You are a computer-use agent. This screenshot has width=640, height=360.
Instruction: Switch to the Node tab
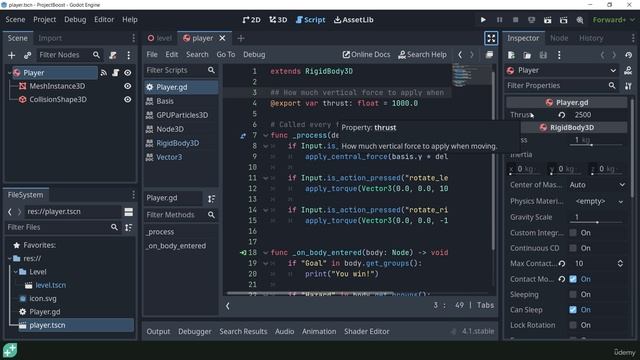point(559,38)
